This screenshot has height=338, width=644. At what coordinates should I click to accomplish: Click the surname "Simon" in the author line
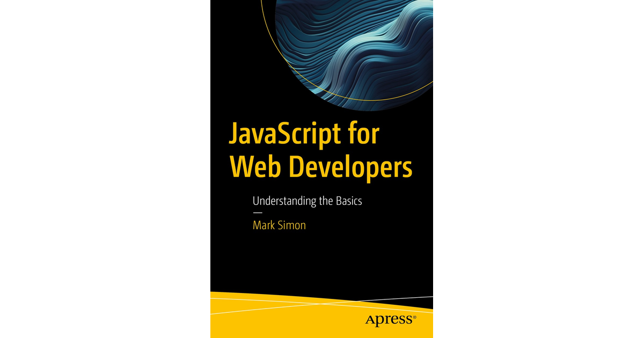coord(292,225)
